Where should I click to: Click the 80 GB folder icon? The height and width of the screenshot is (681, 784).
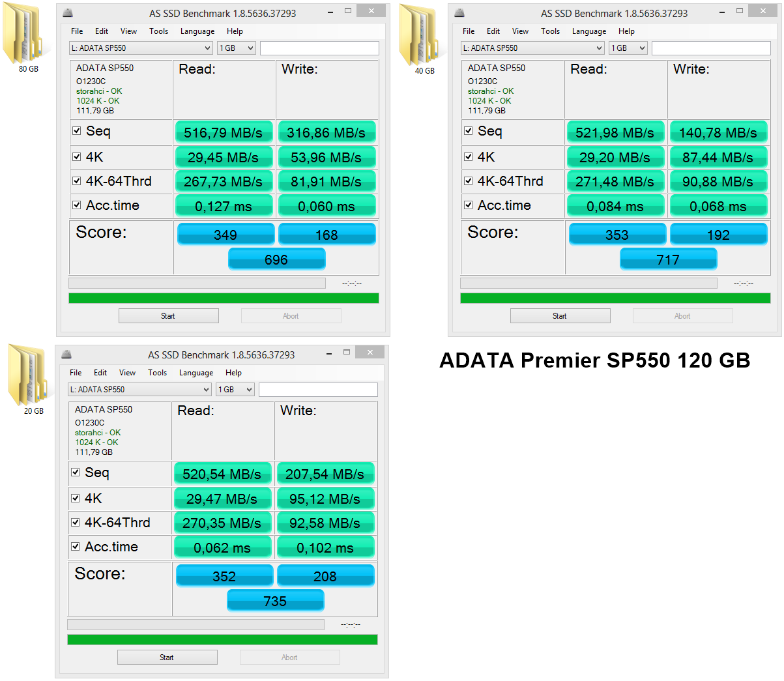tap(27, 32)
